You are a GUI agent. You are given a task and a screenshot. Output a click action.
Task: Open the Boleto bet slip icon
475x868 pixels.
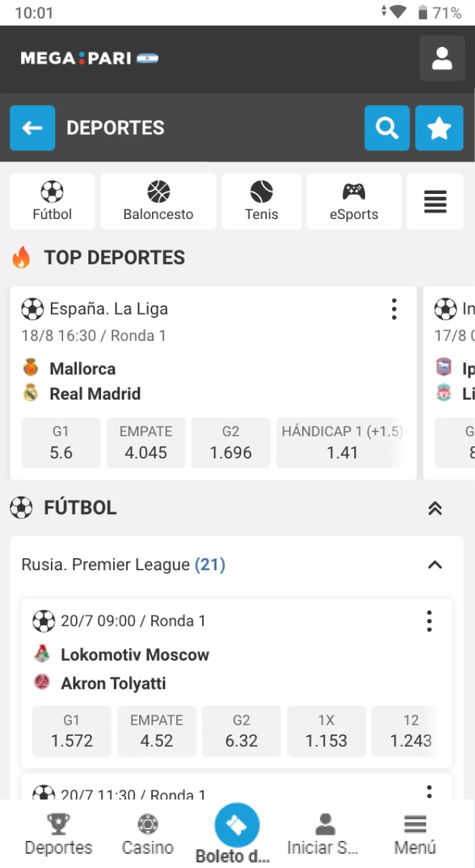tap(237, 827)
